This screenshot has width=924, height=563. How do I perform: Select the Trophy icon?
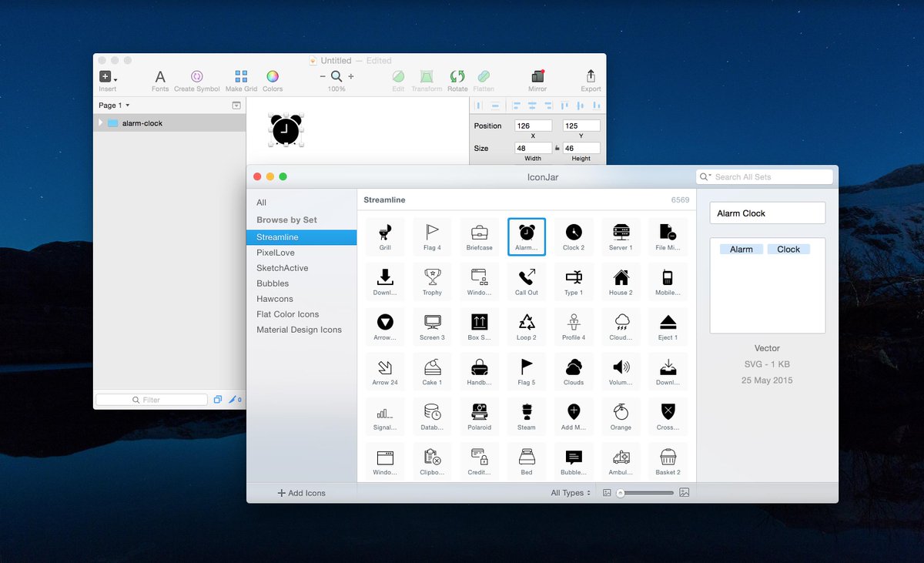tap(432, 281)
